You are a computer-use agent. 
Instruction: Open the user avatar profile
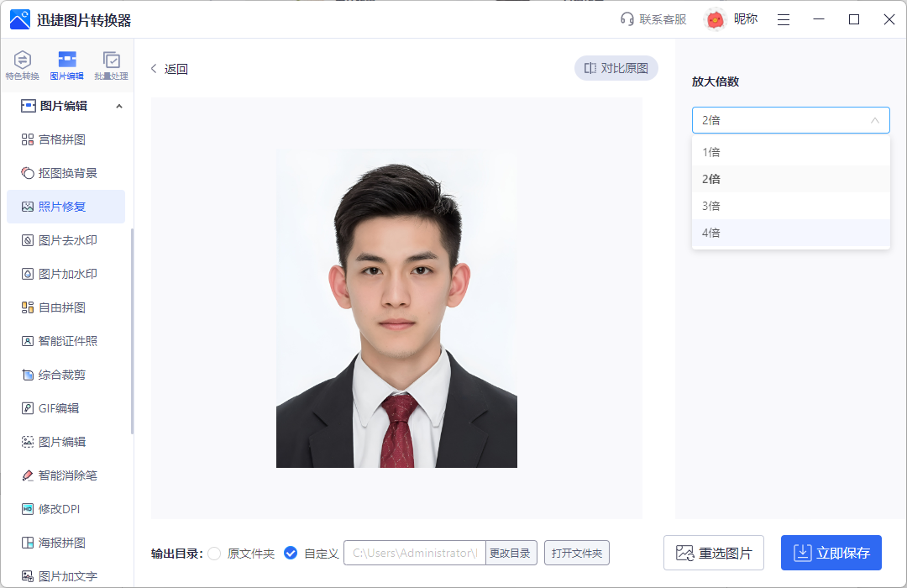(x=716, y=19)
